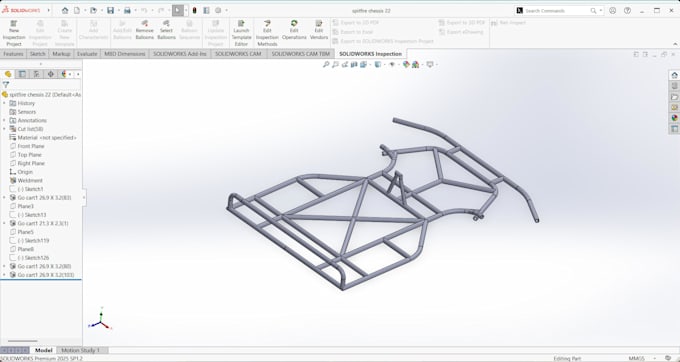Open ConfigurationManager tab in left panel
Screen dimensions: 680x362
point(36,74)
